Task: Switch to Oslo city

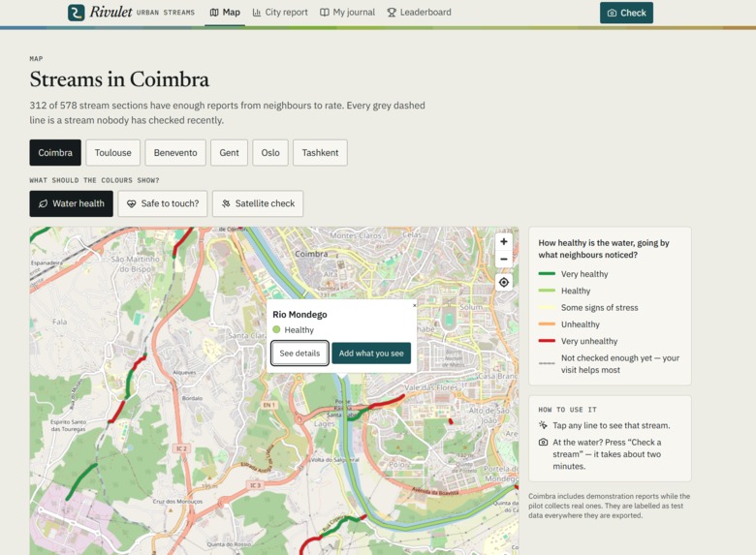Action: (270, 153)
